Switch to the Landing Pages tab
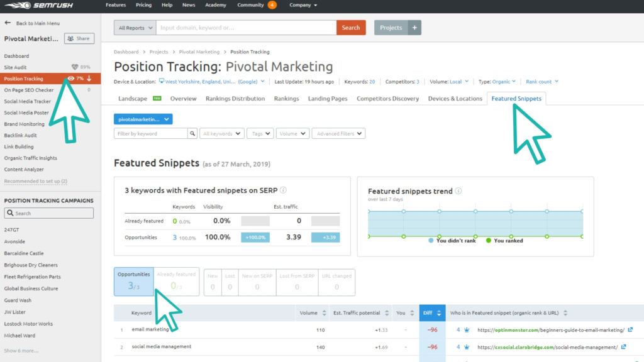This screenshot has height=362, width=644. click(x=328, y=99)
